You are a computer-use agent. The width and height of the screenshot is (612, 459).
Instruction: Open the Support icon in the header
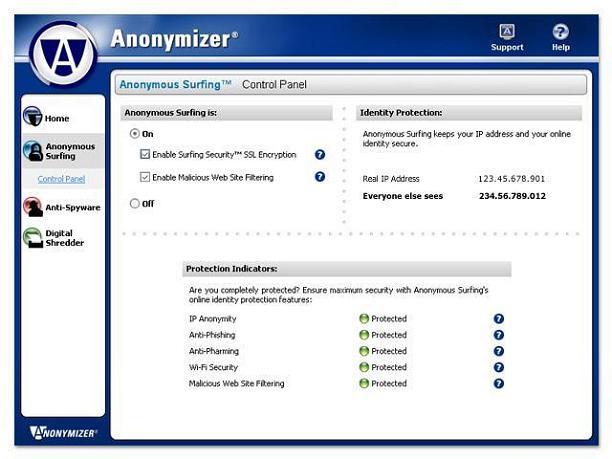click(507, 31)
